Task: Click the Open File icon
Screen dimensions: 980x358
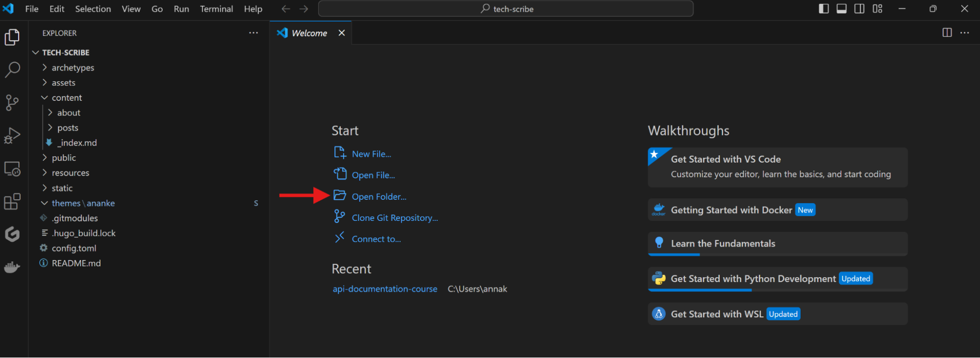Action: coord(340,174)
